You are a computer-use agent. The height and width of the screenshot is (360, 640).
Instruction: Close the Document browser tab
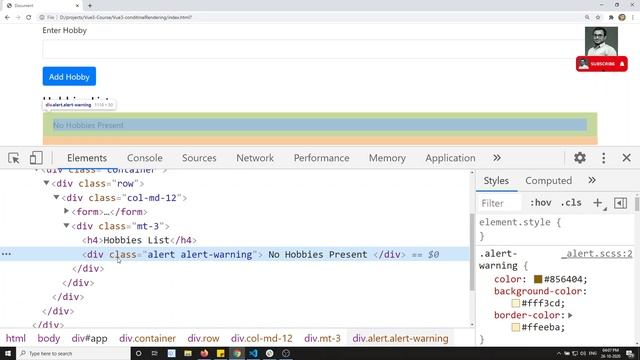[77, 6]
